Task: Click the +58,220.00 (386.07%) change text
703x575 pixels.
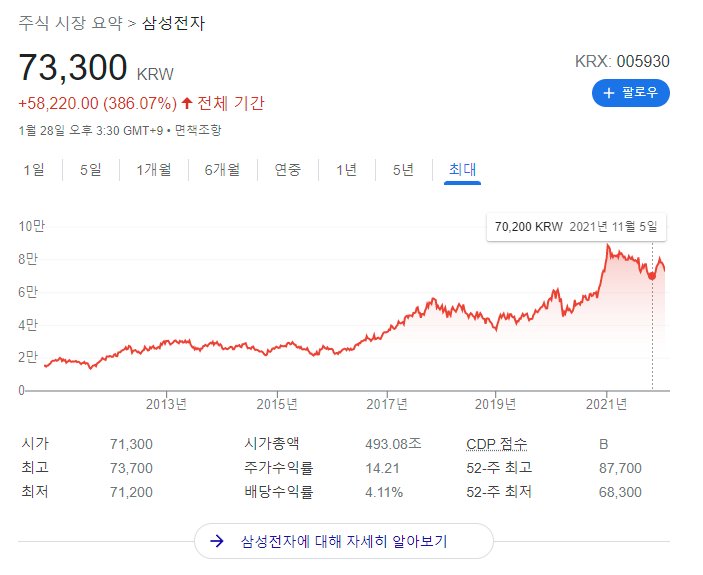Action: 98,104
